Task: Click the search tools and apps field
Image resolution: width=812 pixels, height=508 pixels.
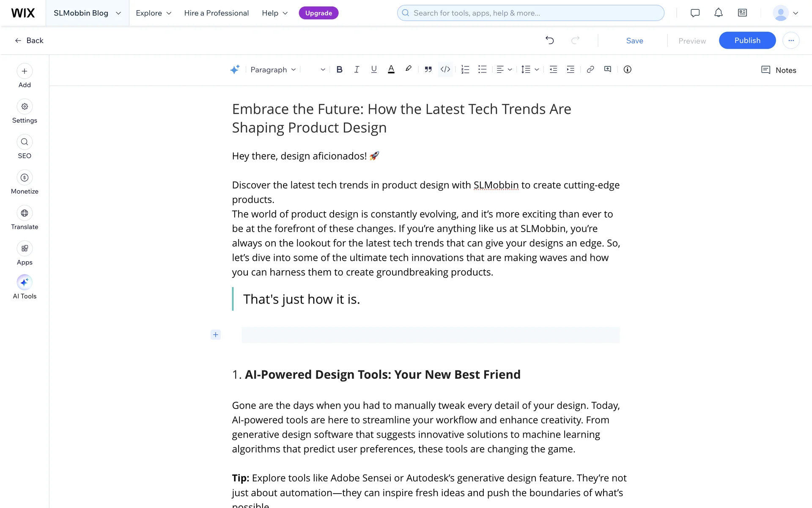Action: pyautogui.click(x=531, y=13)
